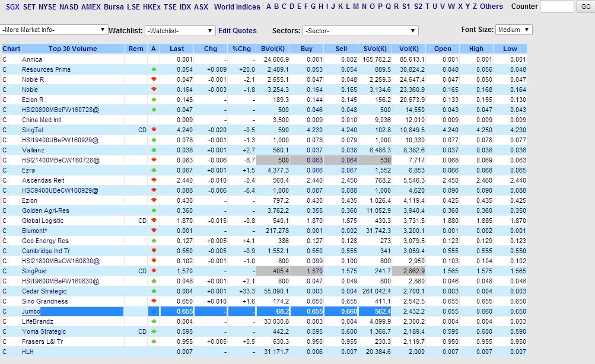Click the red down arrow beside Noble
Screen dimensions: 595x364
[x=153, y=90]
